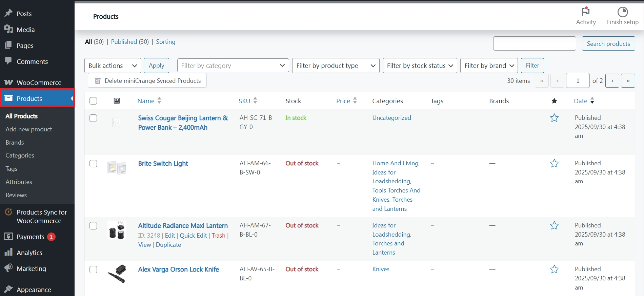Click the Apply button
Image resolution: width=644 pixels, height=296 pixels.
156,66
